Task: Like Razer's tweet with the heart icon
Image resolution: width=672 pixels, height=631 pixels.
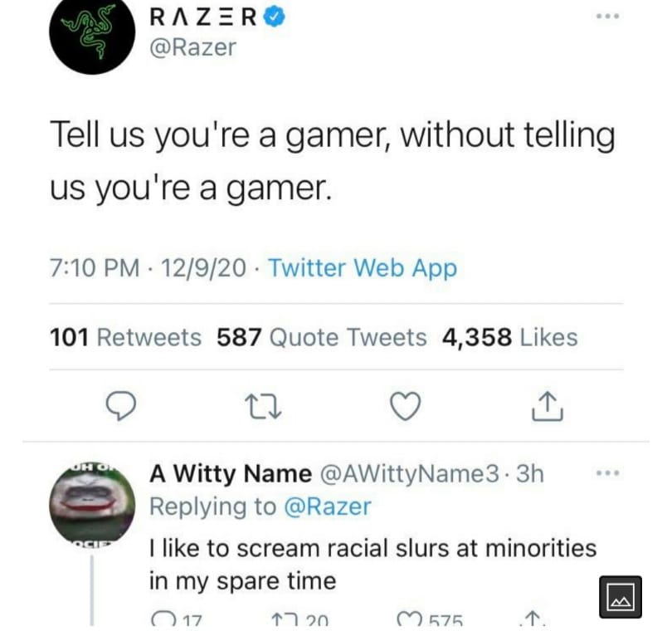Action: (406, 406)
